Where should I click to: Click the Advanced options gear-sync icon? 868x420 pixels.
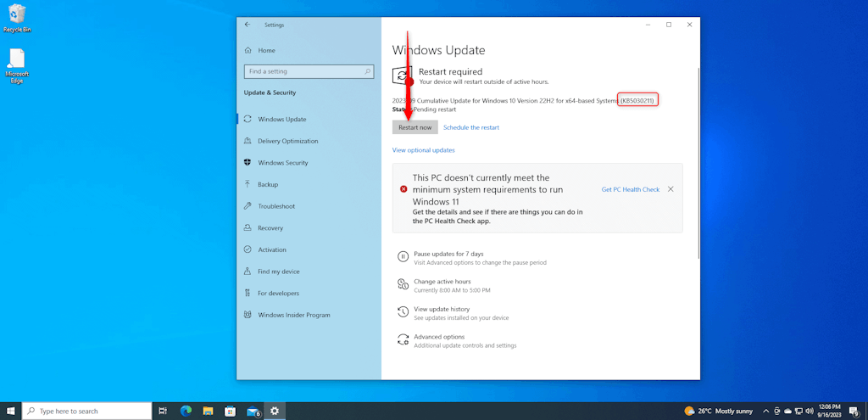click(x=403, y=339)
